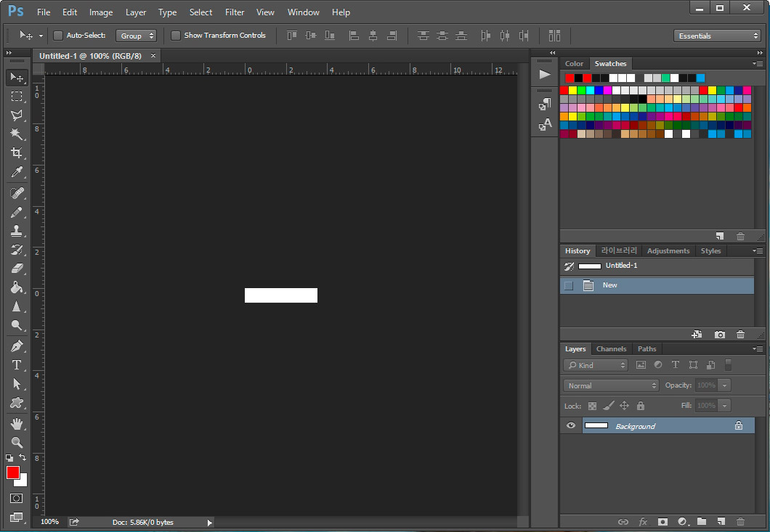The image size is (770, 532).
Task: Open the Paragraph panel icon
Action: tap(545, 104)
